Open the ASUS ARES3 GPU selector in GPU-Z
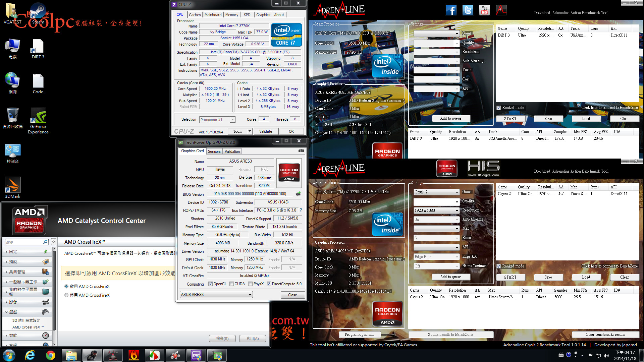The height and width of the screenshot is (362, 644). (216, 295)
